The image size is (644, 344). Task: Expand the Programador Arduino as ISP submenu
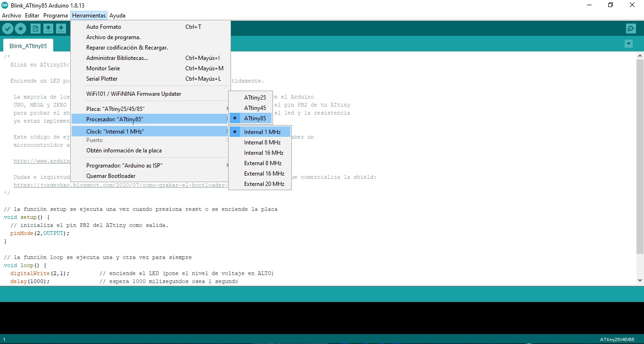tap(124, 165)
